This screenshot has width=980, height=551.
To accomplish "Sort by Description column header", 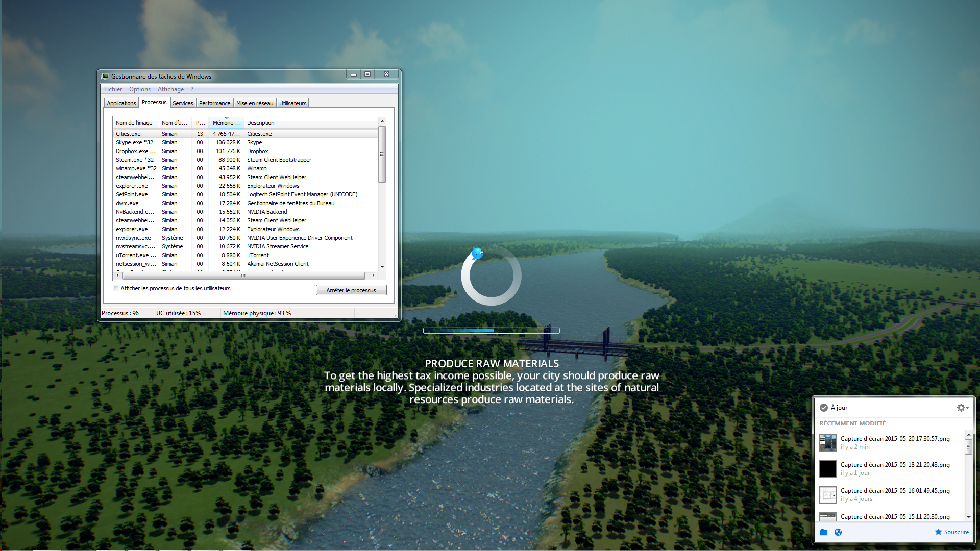I will (x=311, y=123).
